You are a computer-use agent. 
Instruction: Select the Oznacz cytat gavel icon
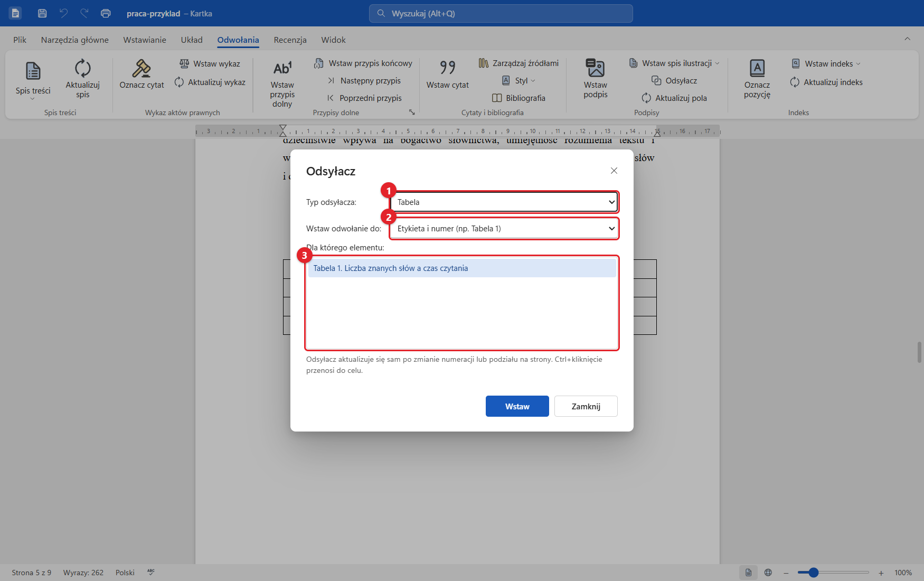tap(142, 68)
